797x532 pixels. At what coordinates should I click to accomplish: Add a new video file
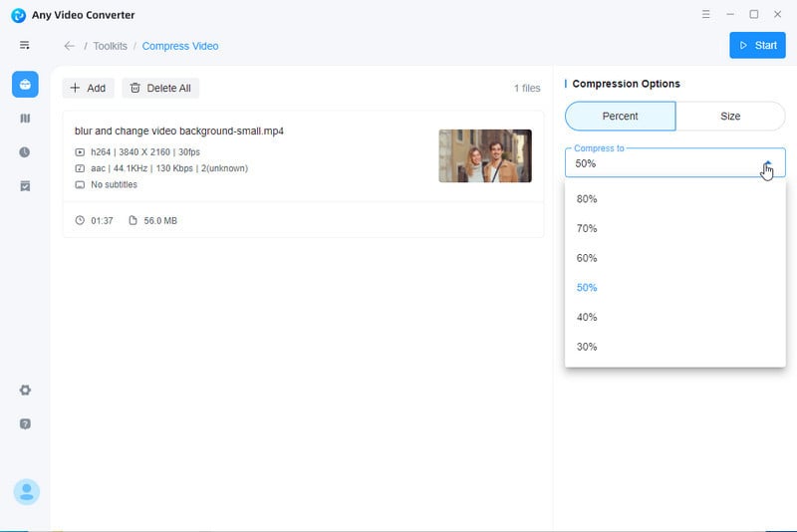tap(88, 88)
